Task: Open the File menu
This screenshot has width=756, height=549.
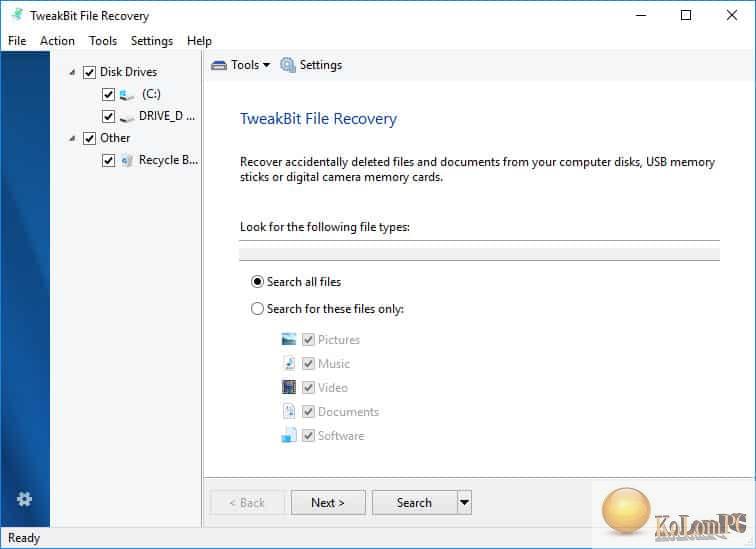Action: pyautogui.click(x=17, y=41)
